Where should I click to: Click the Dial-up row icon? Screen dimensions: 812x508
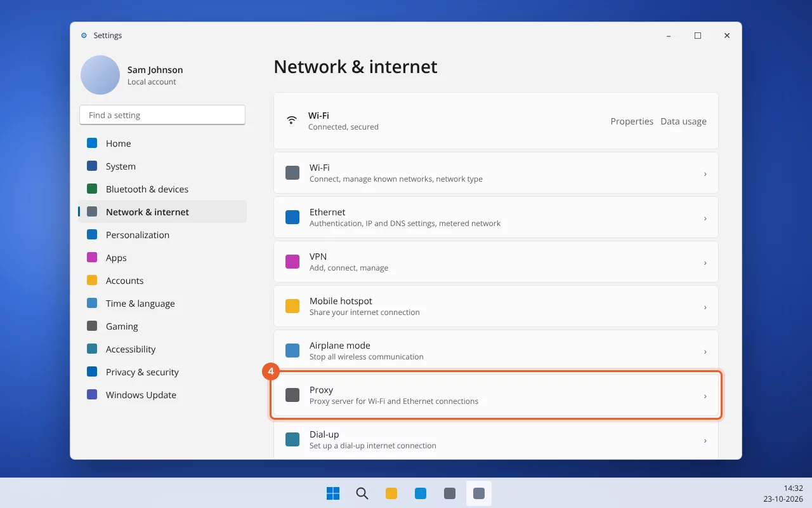(x=292, y=439)
